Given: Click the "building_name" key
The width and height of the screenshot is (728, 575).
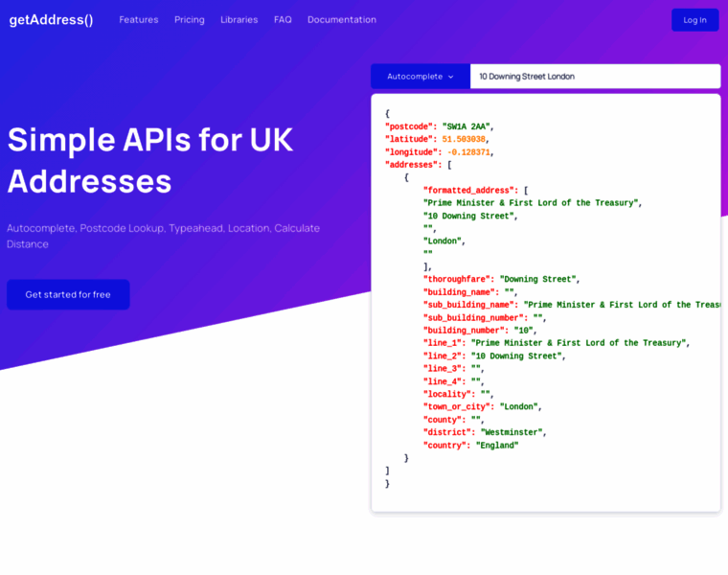Looking at the screenshot, I should tap(459, 292).
